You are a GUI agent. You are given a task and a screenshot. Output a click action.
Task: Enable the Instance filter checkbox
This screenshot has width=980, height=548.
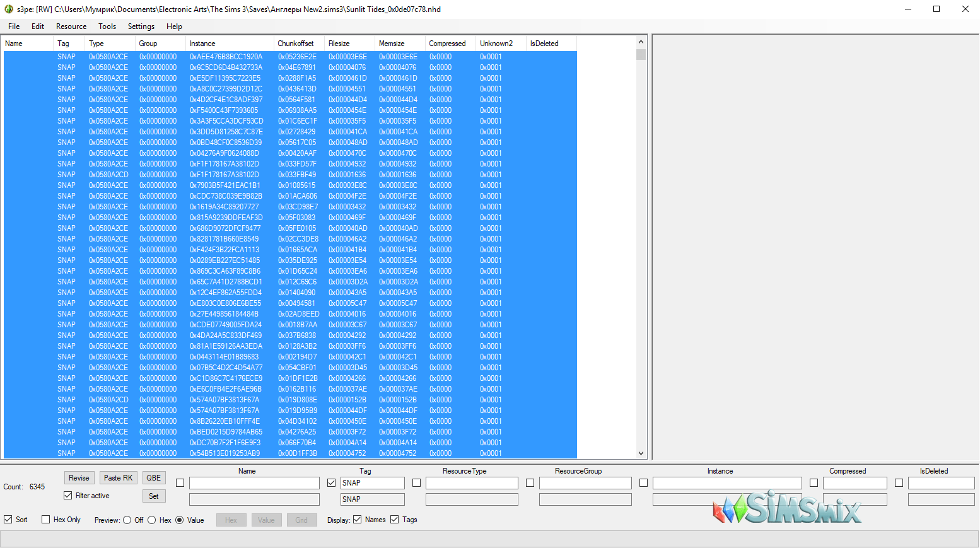click(644, 483)
